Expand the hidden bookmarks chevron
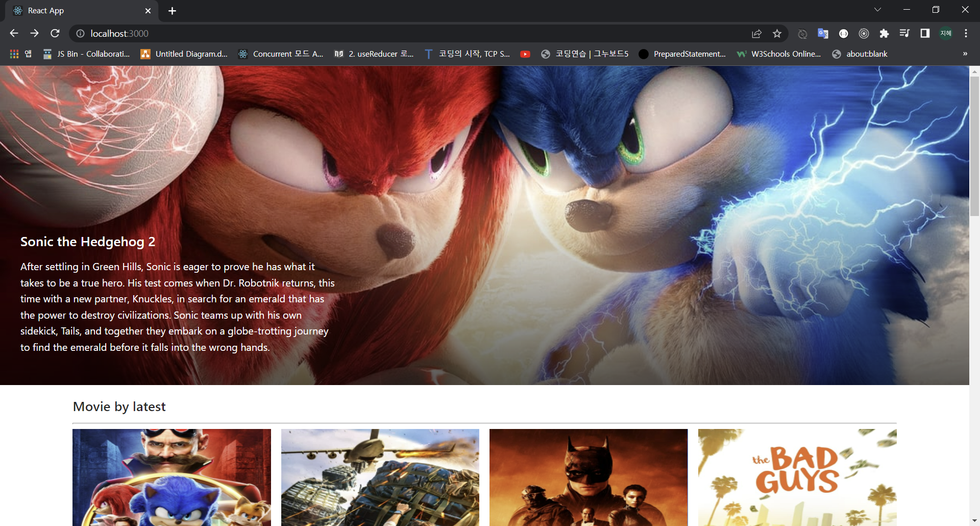 coord(965,54)
